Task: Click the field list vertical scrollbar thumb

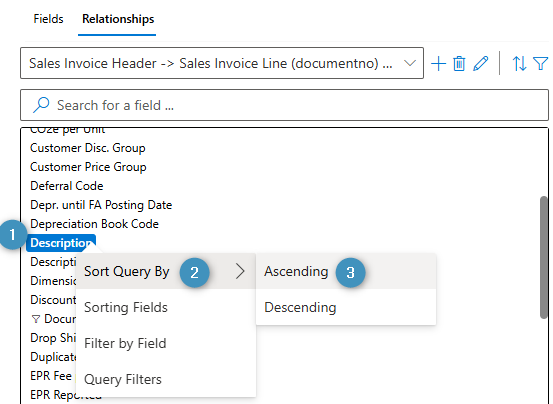Action: point(543,257)
